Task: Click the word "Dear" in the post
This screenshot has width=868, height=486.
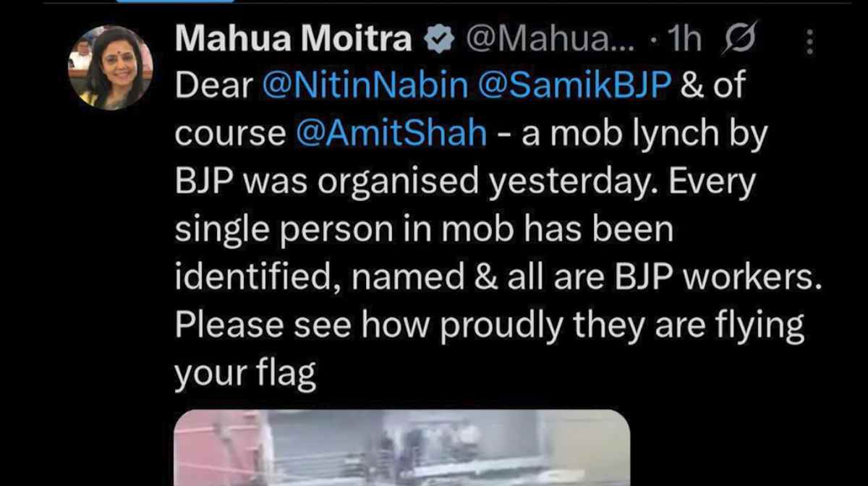Action: (214, 88)
